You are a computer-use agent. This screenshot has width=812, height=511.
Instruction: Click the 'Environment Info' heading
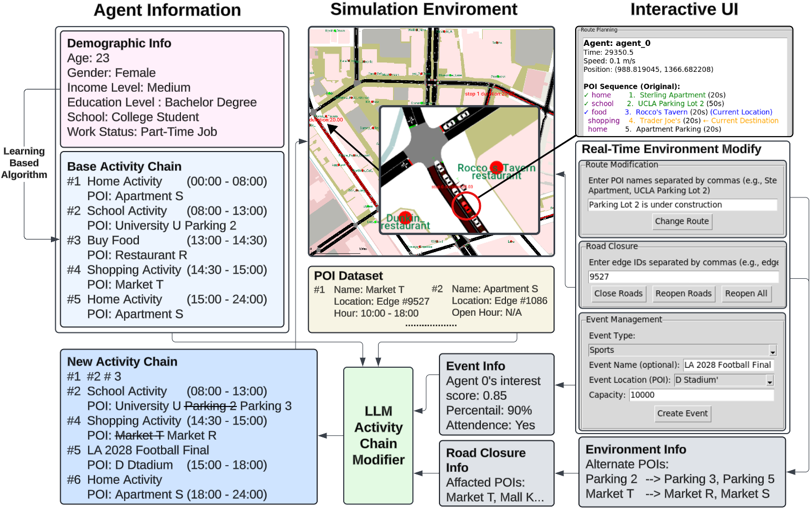(636, 450)
